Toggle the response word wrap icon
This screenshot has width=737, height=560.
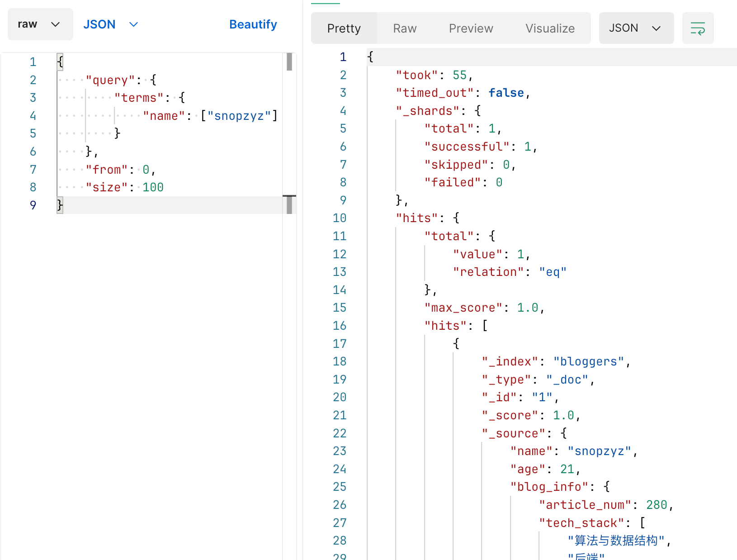point(698,28)
